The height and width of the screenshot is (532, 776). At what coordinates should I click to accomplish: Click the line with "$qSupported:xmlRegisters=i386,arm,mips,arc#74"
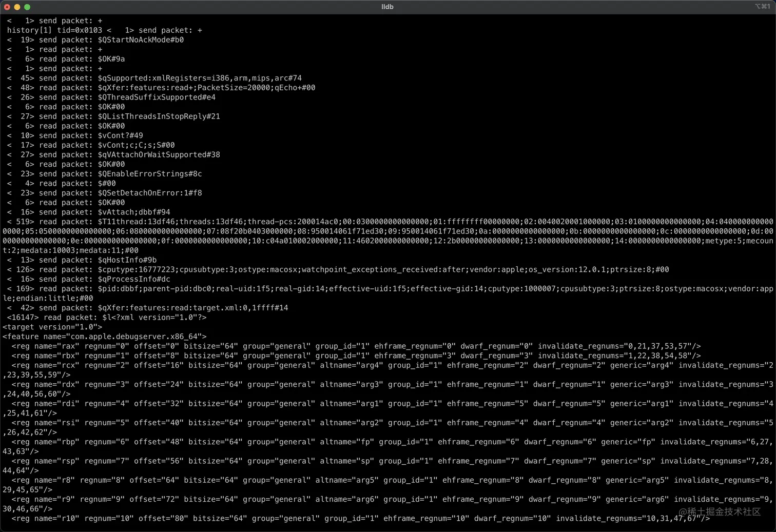click(x=154, y=78)
